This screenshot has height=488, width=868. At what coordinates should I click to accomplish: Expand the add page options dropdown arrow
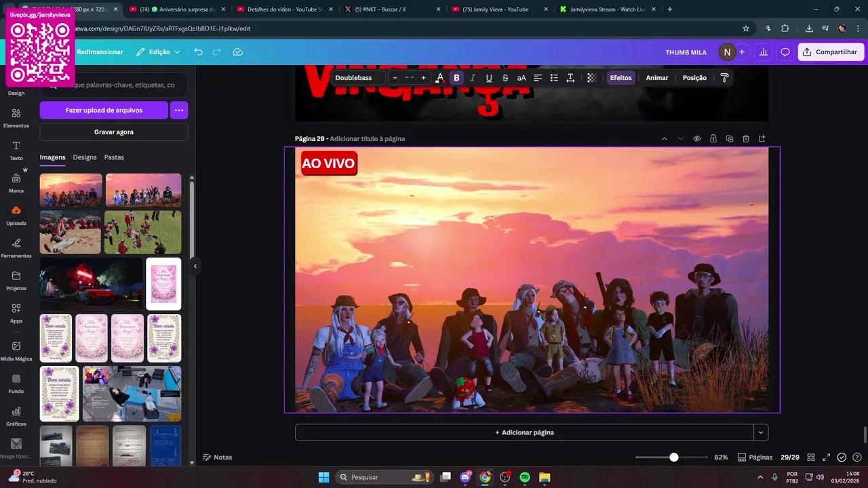pos(761,432)
